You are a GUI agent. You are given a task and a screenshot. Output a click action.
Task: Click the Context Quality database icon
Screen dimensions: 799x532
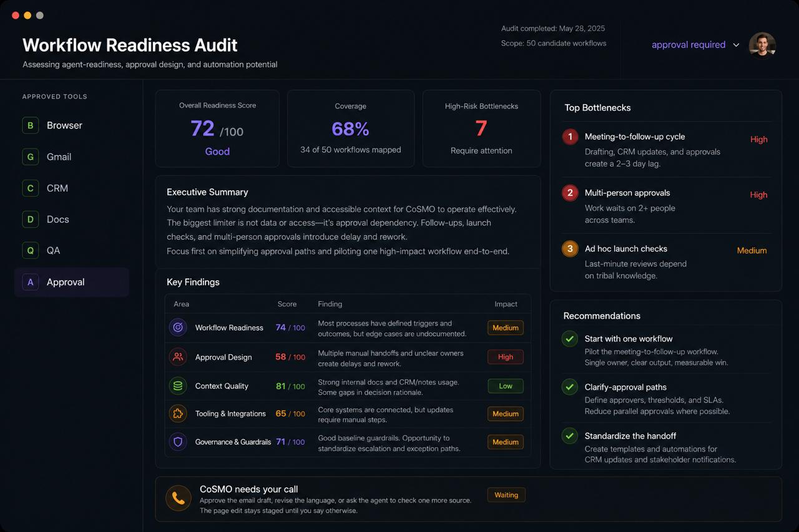(178, 386)
